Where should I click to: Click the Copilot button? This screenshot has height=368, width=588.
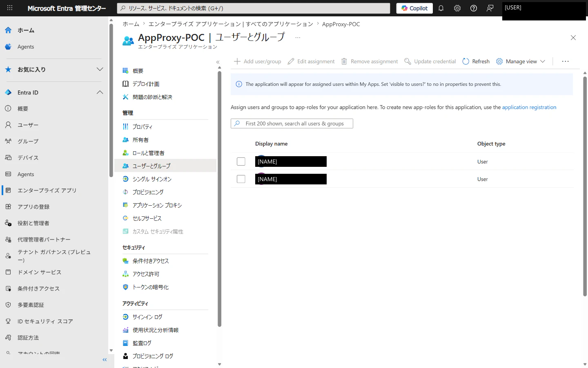tap(414, 8)
